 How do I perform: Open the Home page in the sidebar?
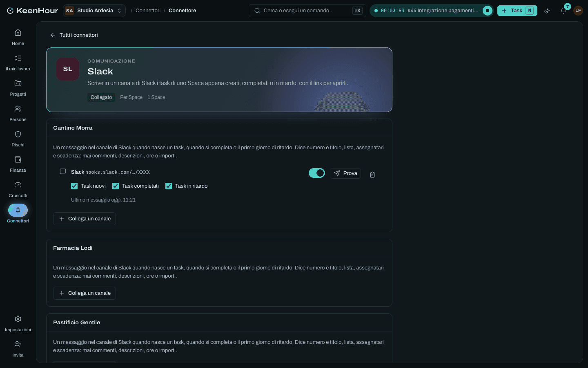18,37
